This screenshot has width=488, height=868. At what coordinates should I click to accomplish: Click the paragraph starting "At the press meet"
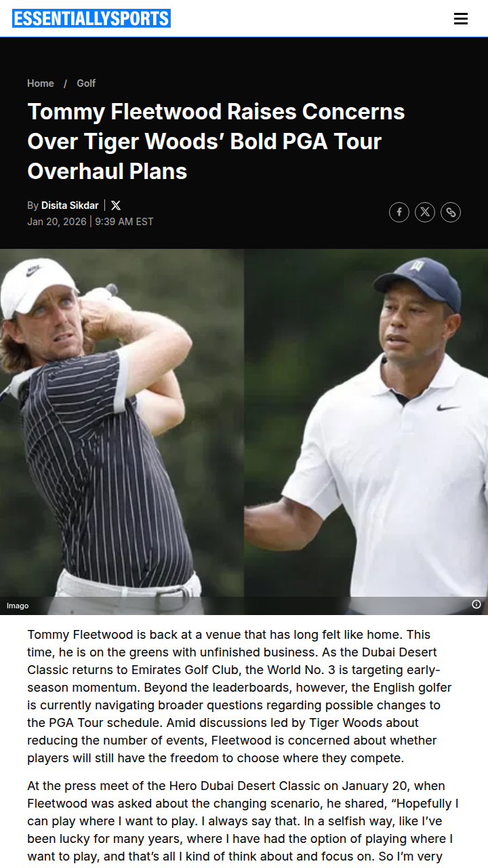(243, 821)
